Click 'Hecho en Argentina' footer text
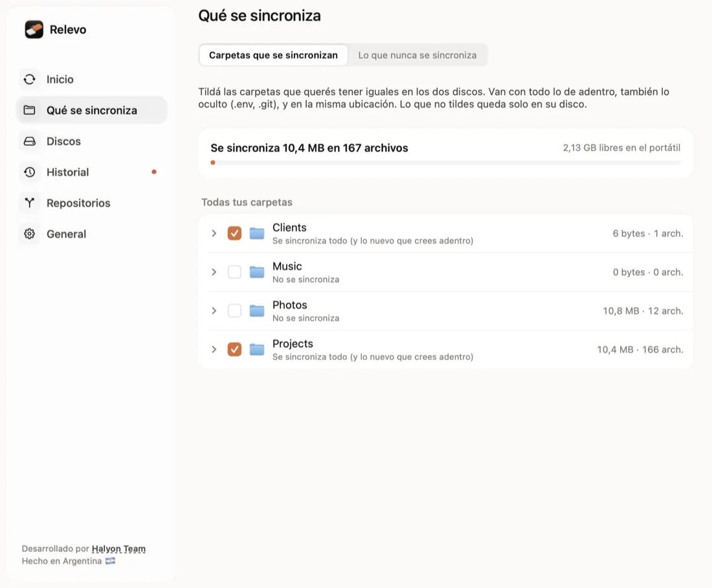Screen dimensions: 712x588 [x=61, y=561]
